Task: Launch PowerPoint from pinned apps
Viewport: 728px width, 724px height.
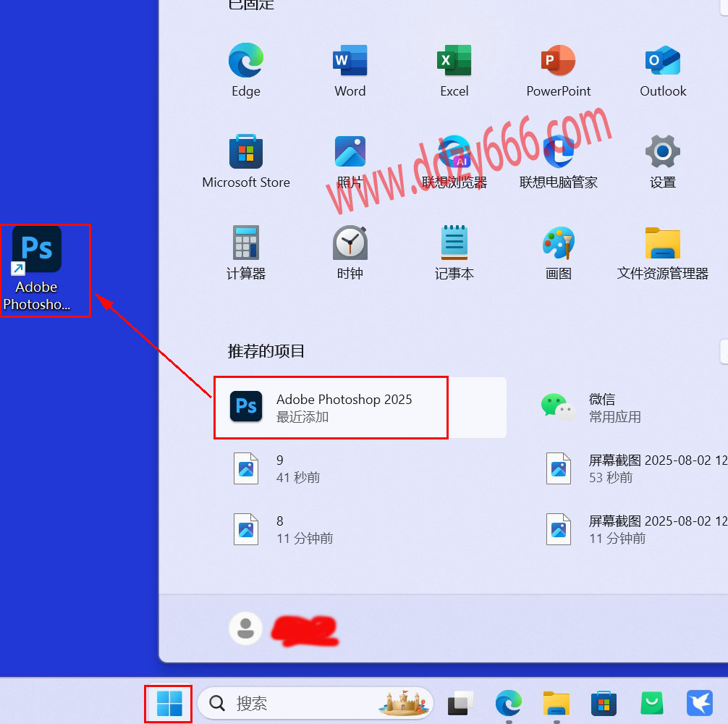Action: point(558,70)
